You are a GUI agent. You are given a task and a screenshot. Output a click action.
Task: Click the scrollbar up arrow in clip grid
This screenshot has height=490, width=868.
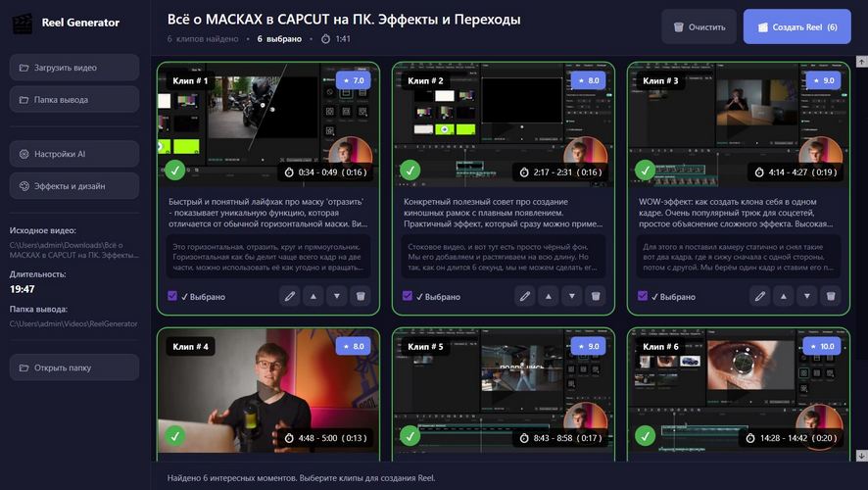pos(861,61)
